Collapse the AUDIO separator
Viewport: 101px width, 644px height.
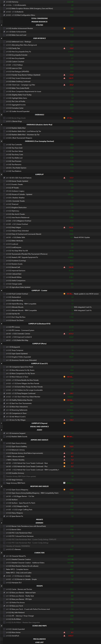tap(1, 430)
